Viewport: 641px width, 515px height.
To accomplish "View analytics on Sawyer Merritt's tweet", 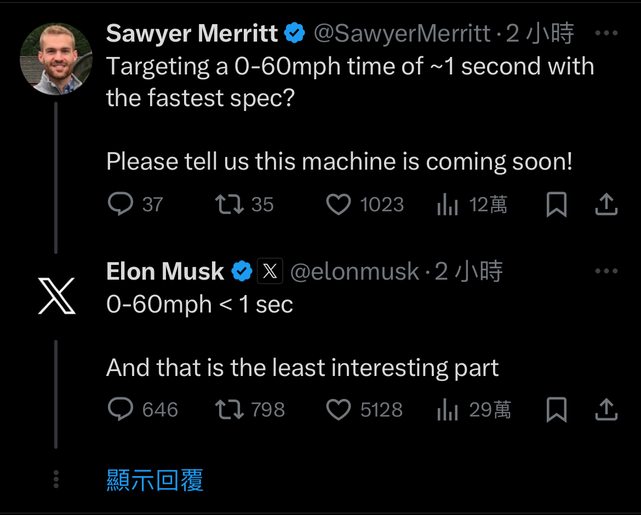I will click(447, 205).
